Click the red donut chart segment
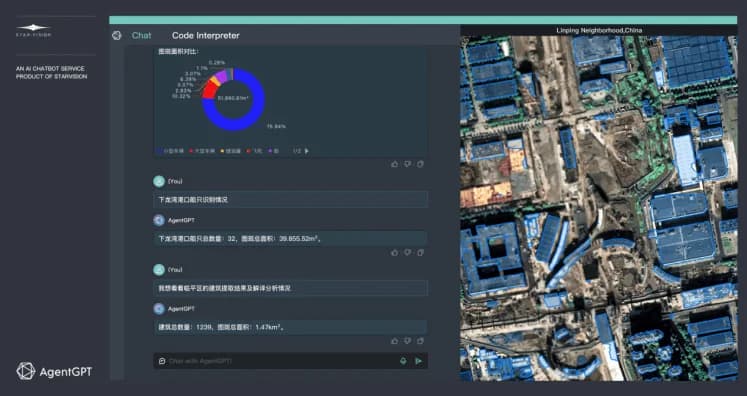747x396 pixels. point(209,90)
